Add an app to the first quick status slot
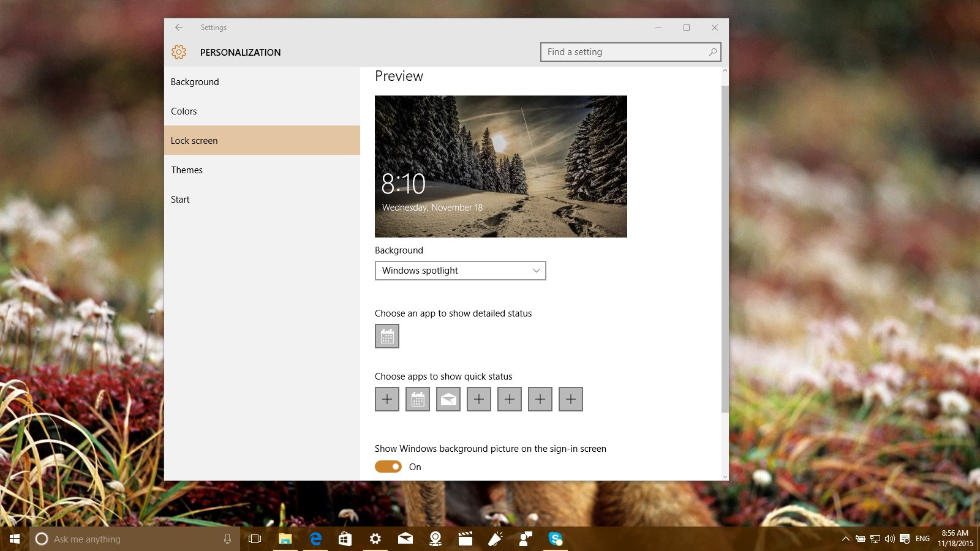This screenshot has width=980, height=551. click(x=387, y=399)
